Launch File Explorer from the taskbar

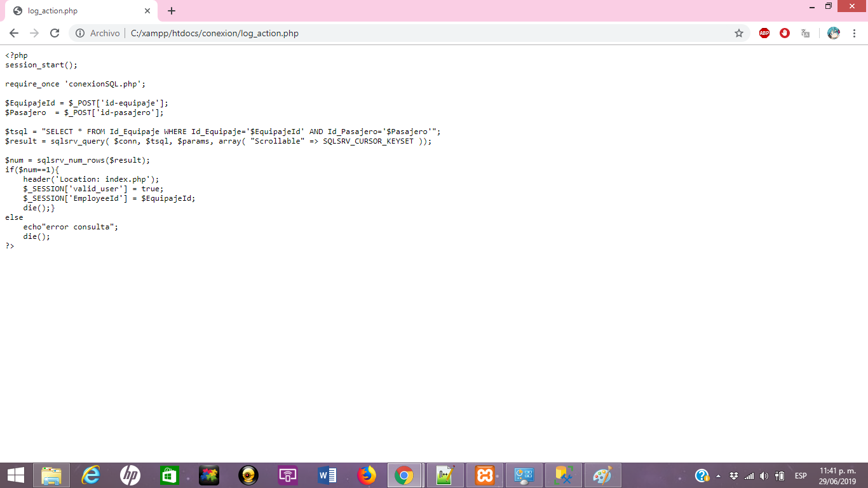[51, 475]
